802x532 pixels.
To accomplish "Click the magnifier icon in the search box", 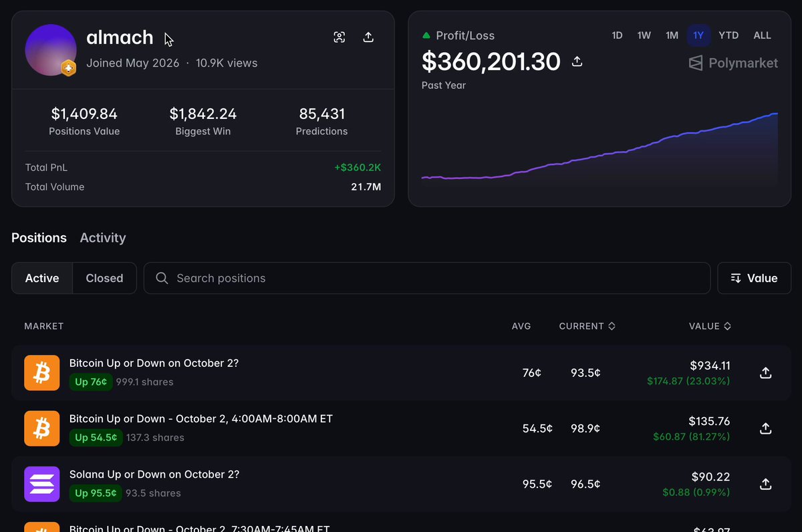I will point(162,278).
